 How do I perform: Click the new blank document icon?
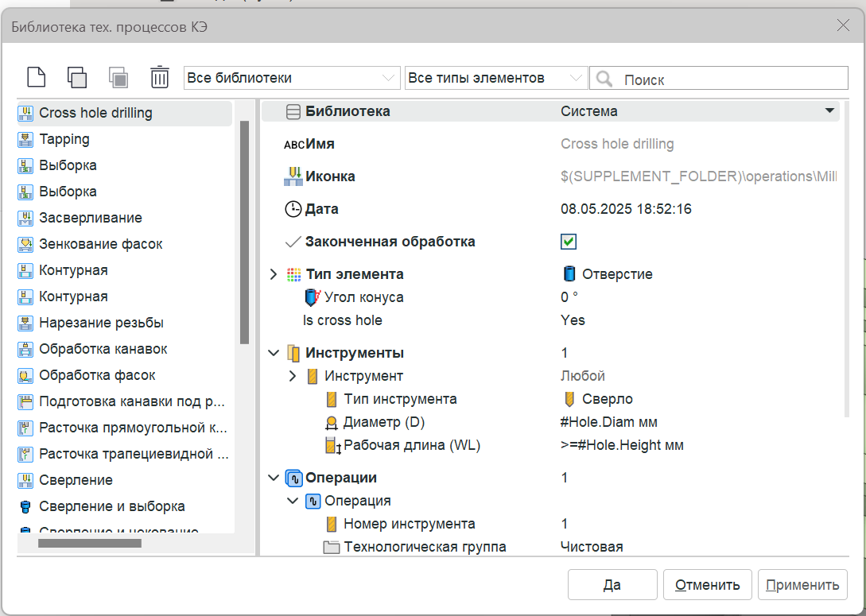click(37, 77)
